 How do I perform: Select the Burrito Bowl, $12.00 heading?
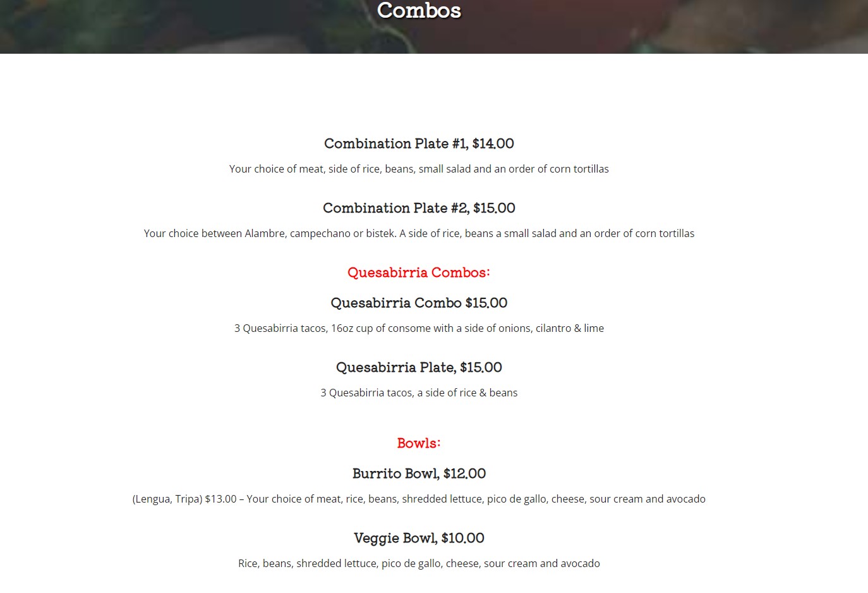click(x=419, y=474)
